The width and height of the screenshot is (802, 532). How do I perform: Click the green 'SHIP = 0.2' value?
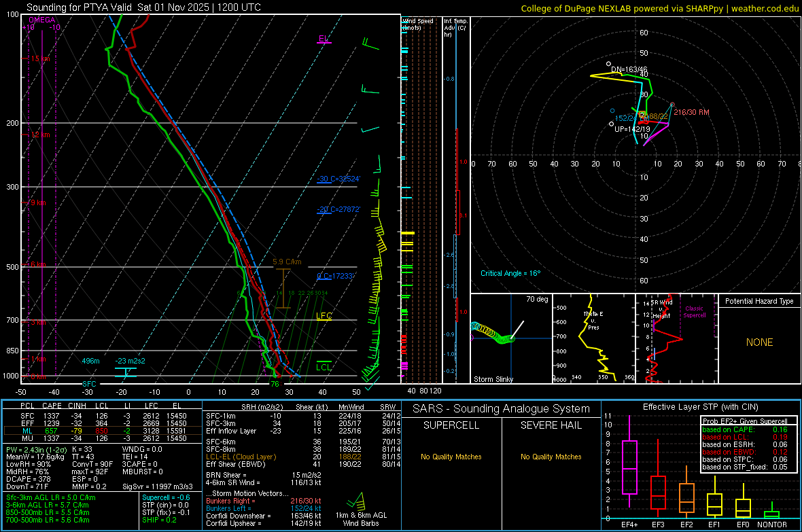(x=159, y=520)
